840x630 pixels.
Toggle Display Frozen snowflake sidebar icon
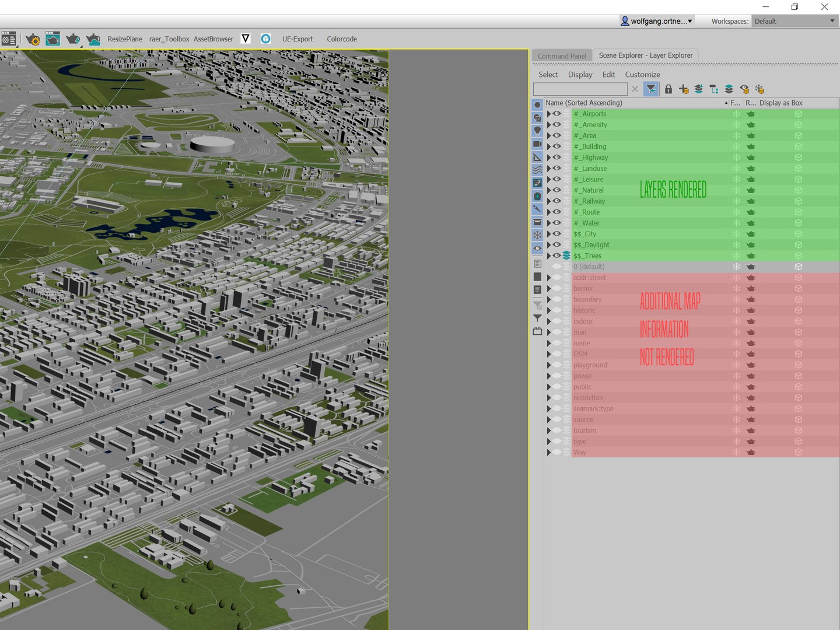tap(537, 235)
